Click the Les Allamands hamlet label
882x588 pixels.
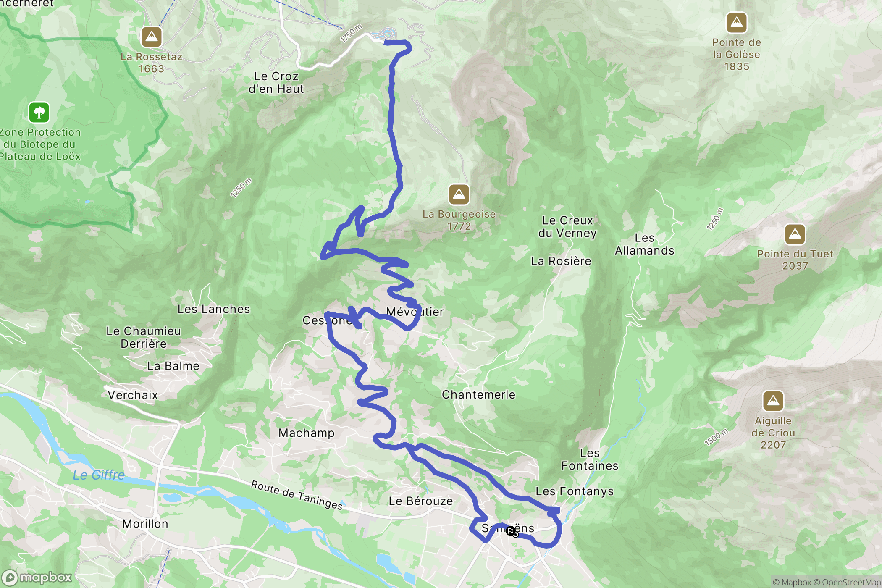(645, 244)
